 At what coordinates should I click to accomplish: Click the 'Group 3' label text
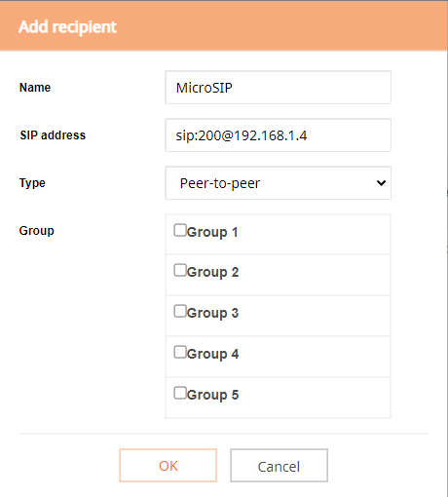(x=212, y=313)
